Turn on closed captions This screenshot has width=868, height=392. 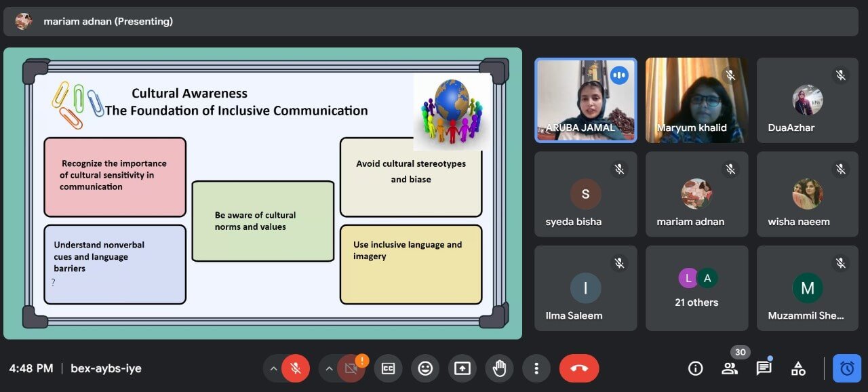[388, 368]
